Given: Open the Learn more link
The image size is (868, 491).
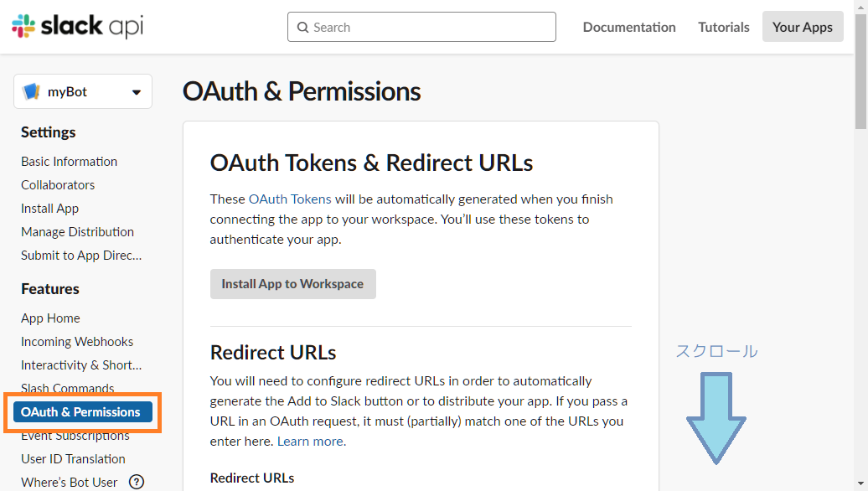Looking at the screenshot, I should click(x=310, y=441).
